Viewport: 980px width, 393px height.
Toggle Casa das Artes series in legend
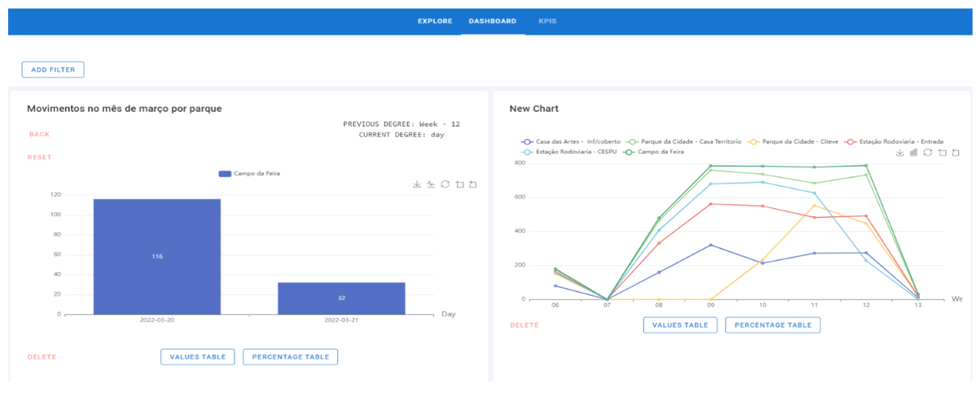tap(571, 142)
